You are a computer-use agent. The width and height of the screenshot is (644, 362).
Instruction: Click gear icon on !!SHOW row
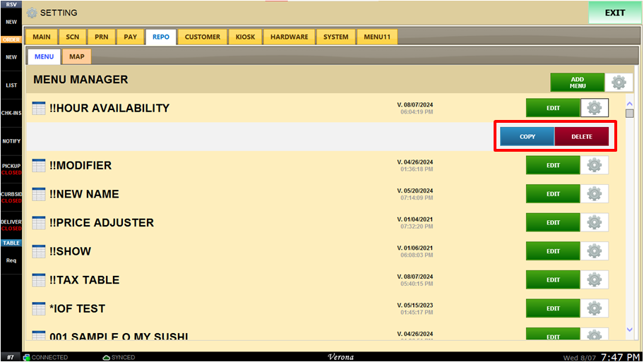[x=594, y=251]
